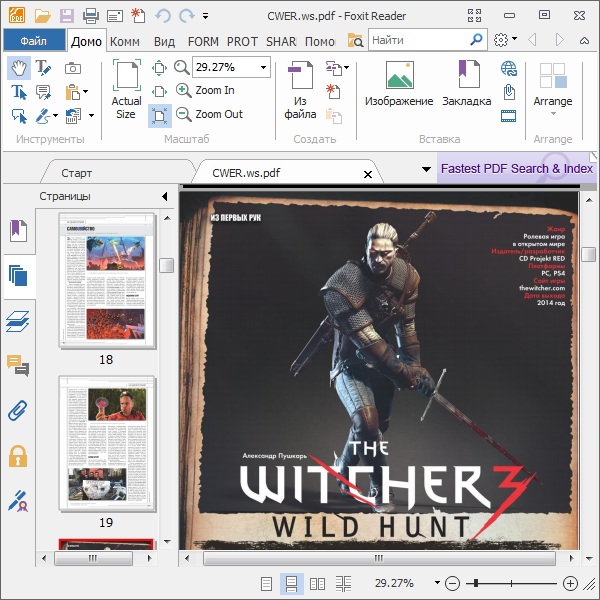Toggle continuous page view mode
The image size is (600, 600).
[292, 583]
